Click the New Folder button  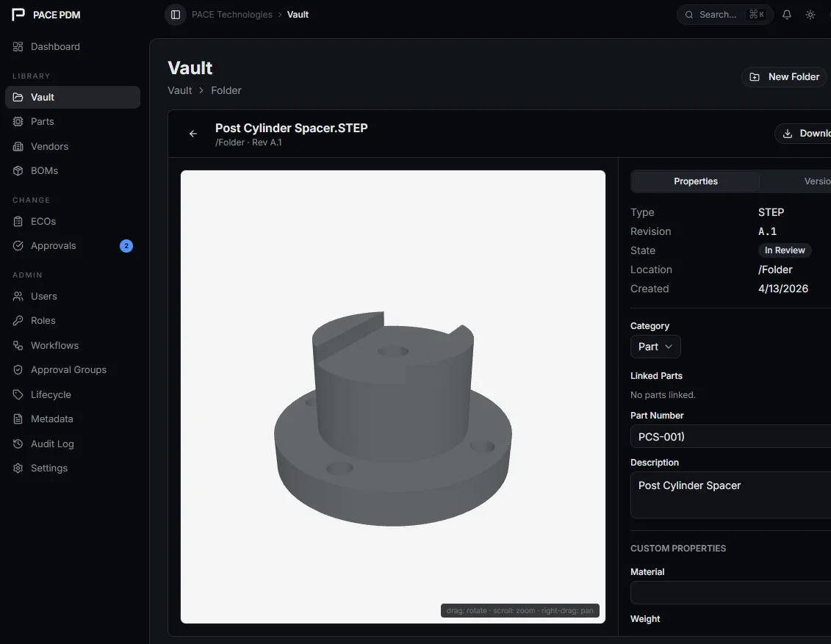point(784,76)
